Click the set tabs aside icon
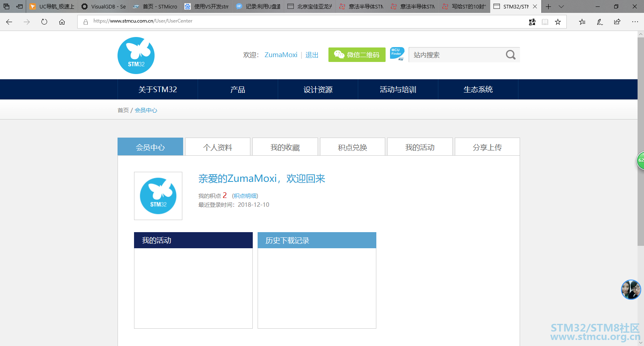644x346 pixels. pos(19,6)
